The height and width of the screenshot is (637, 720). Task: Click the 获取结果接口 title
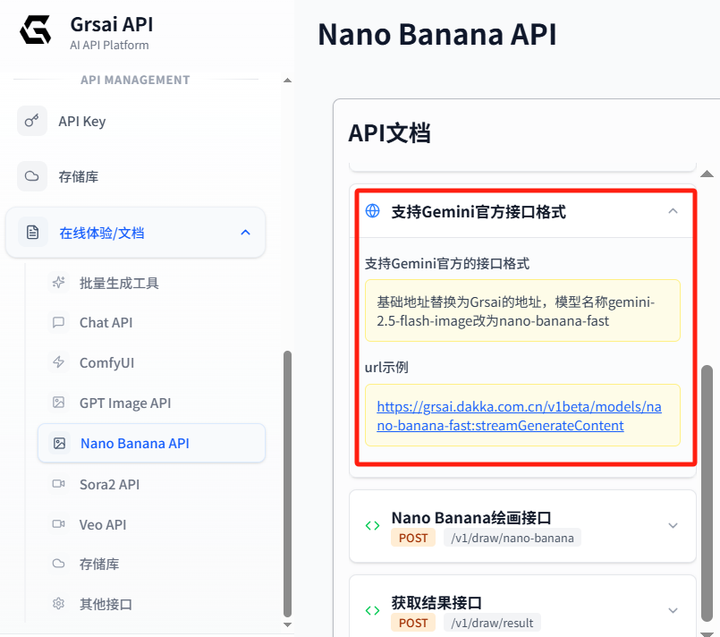pos(436,603)
